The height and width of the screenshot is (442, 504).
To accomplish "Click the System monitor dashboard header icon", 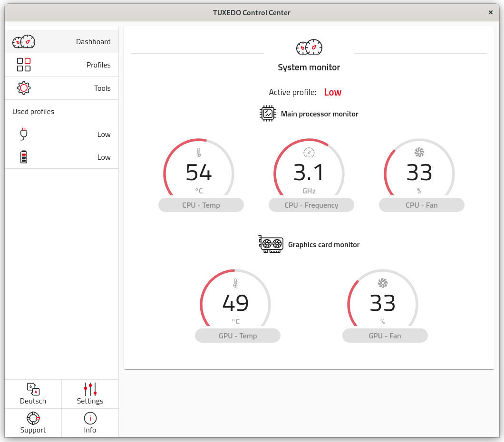I will pyautogui.click(x=309, y=48).
